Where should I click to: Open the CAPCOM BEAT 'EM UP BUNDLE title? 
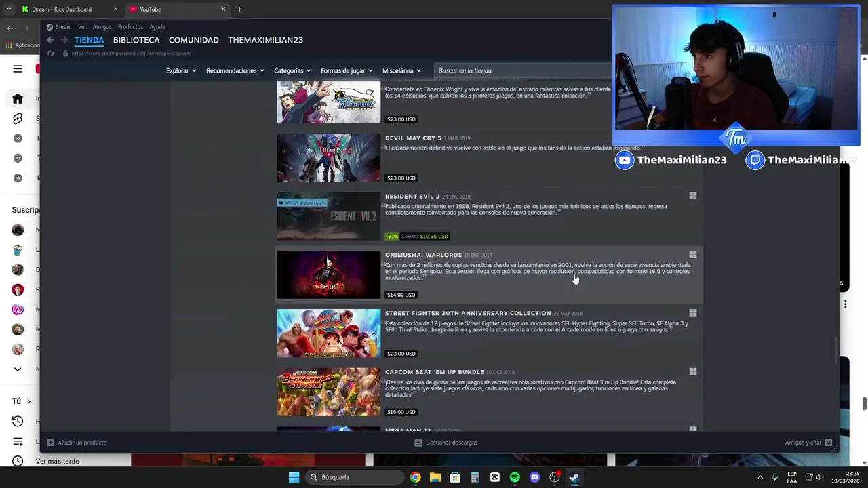point(435,372)
